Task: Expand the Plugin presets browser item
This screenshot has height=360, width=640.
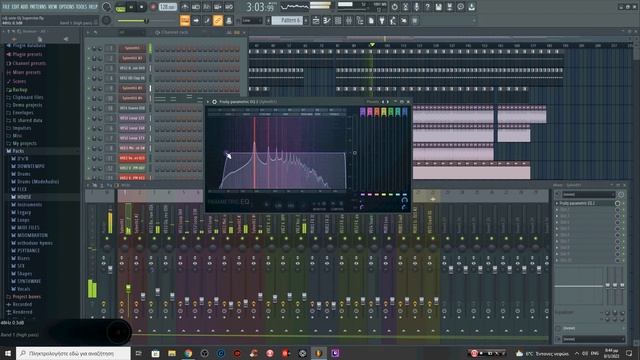Action: click(27, 54)
